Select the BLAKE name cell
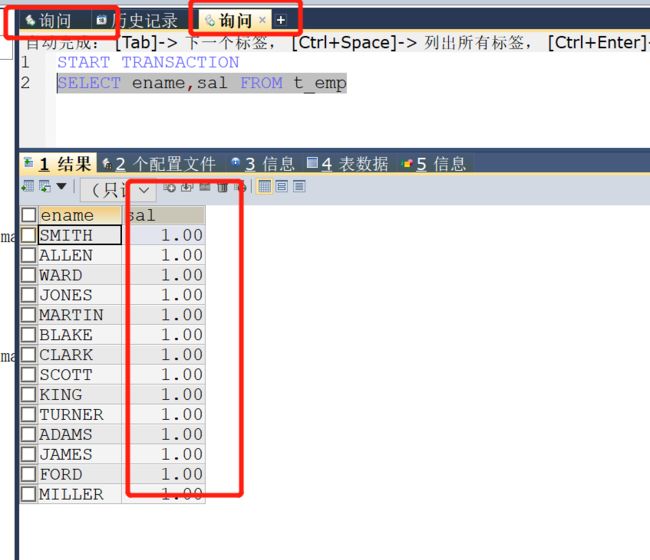Image resolution: width=650 pixels, height=560 pixels. tap(80, 335)
